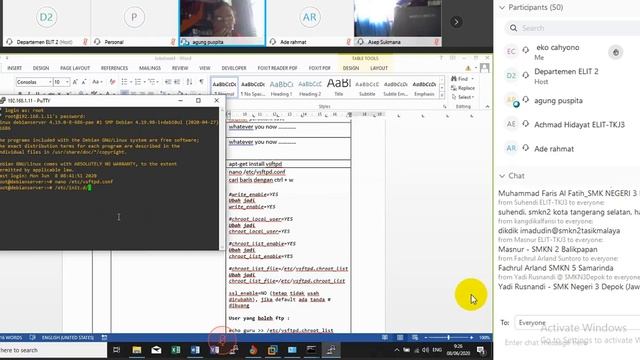Switch to Read Mode view in Word

pos(385,338)
